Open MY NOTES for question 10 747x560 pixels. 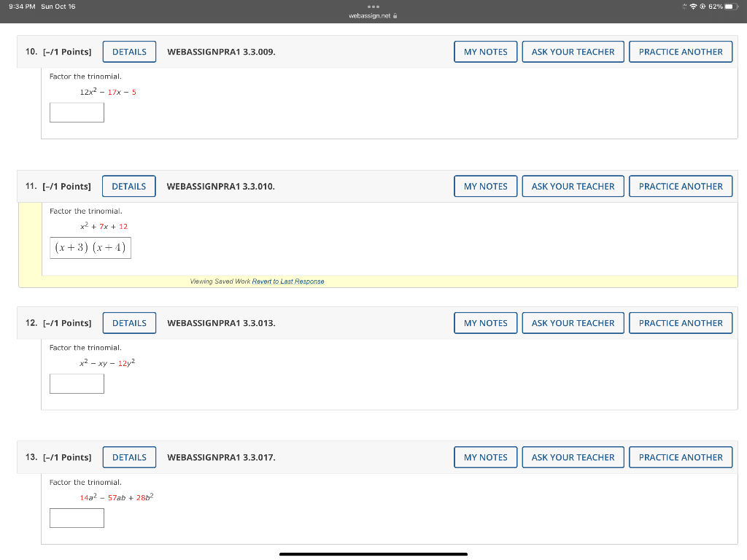coord(485,51)
